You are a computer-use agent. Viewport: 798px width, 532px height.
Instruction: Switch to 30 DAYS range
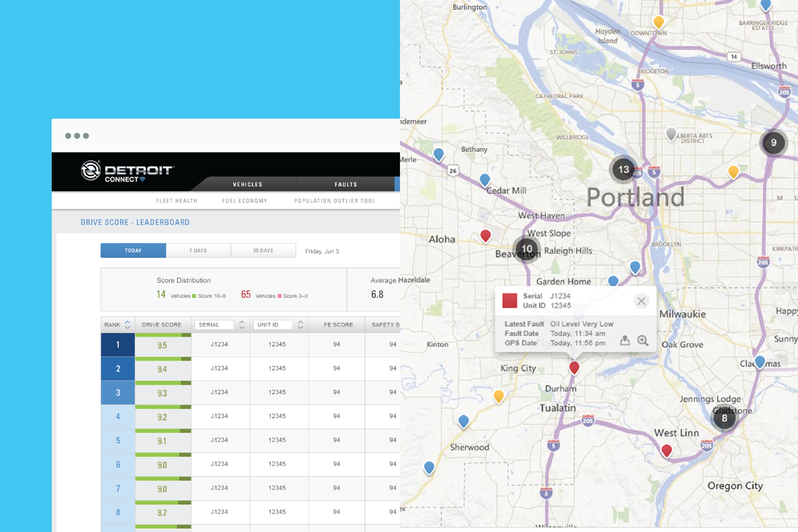263,251
